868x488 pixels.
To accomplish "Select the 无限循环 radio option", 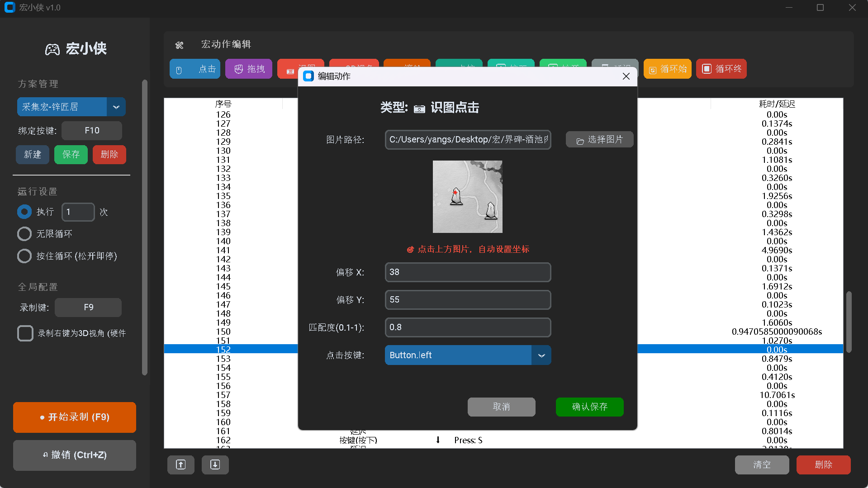I will click(24, 234).
